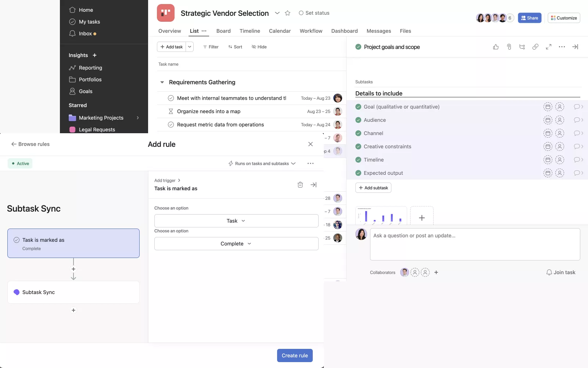Click the Create rule button
This screenshot has width=588, height=368.
pos(295,355)
